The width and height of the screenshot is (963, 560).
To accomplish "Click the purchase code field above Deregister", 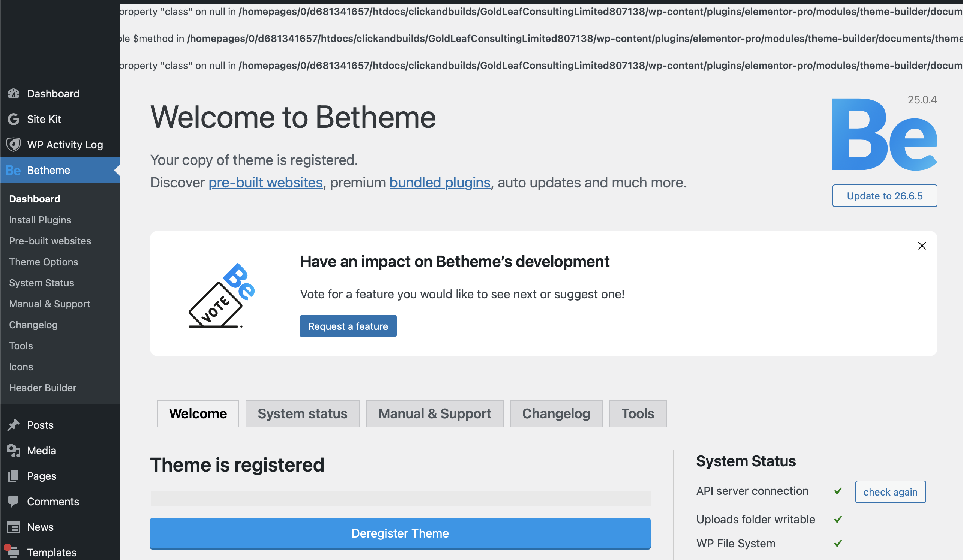I will click(x=400, y=499).
